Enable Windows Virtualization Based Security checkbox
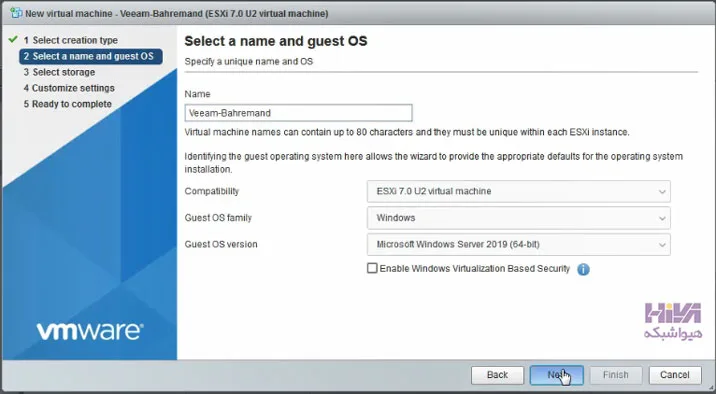716x394 pixels. pos(372,268)
